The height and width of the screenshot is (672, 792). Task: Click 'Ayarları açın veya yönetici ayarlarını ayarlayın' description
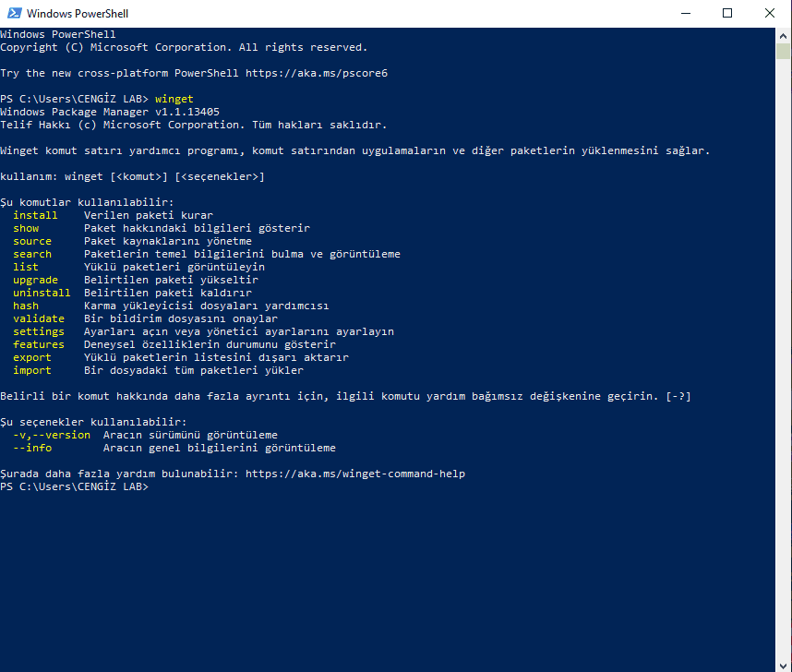pyautogui.click(x=239, y=332)
